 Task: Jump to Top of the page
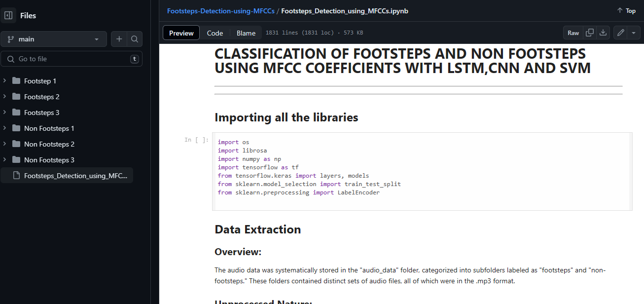point(626,10)
